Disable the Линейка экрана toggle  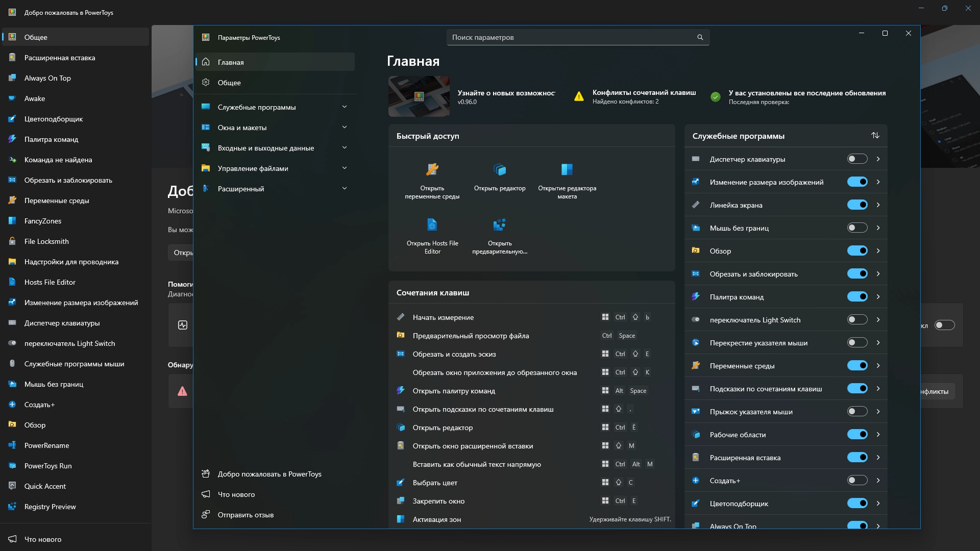[857, 205]
